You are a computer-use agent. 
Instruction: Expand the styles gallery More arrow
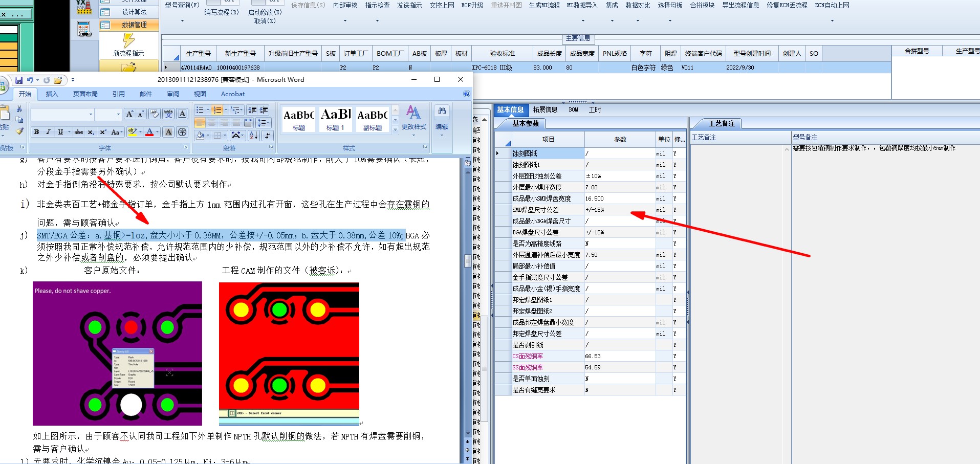point(395,130)
